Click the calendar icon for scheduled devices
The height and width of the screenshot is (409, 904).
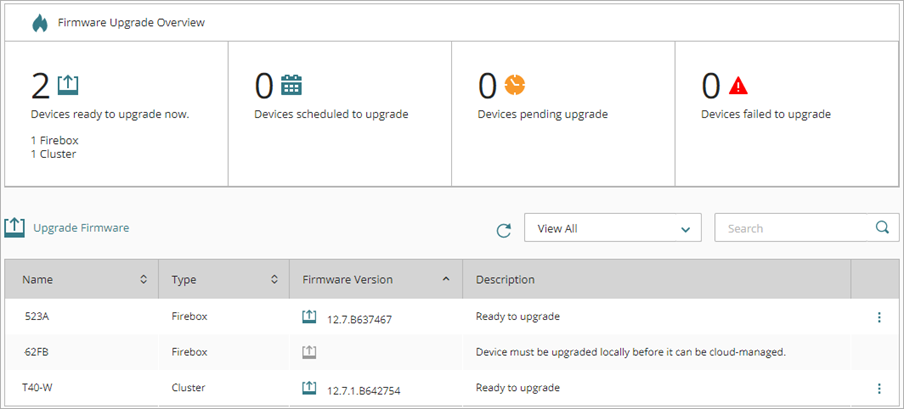click(x=291, y=85)
